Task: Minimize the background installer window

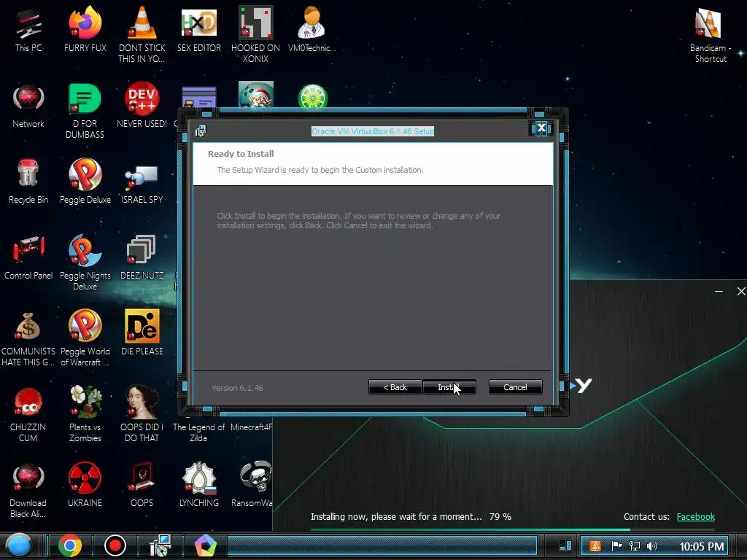Action: 719,291
